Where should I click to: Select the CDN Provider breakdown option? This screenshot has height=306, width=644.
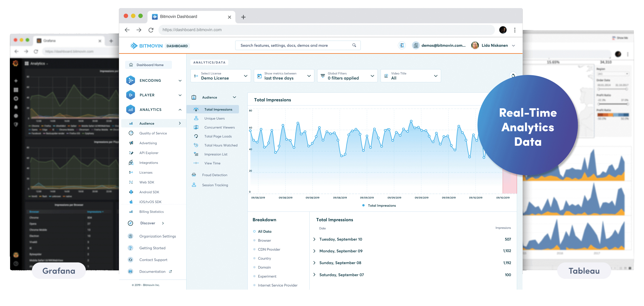[x=266, y=249]
